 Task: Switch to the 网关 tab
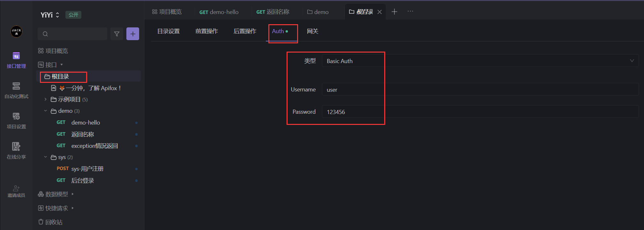click(312, 31)
